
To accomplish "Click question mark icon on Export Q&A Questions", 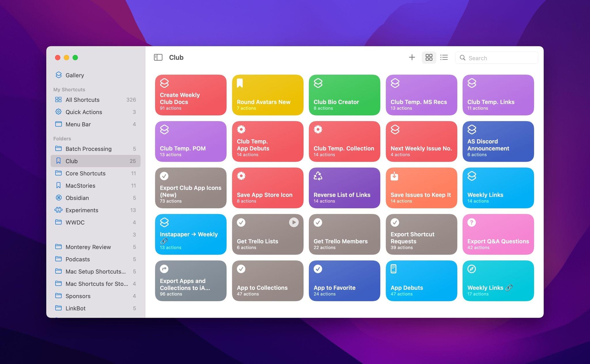I will (472, 222).
